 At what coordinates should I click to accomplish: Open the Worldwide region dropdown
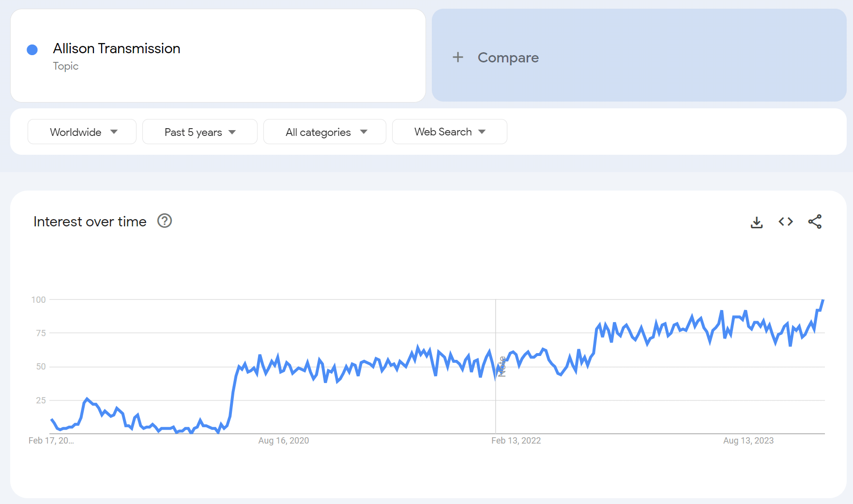point(82,132)
